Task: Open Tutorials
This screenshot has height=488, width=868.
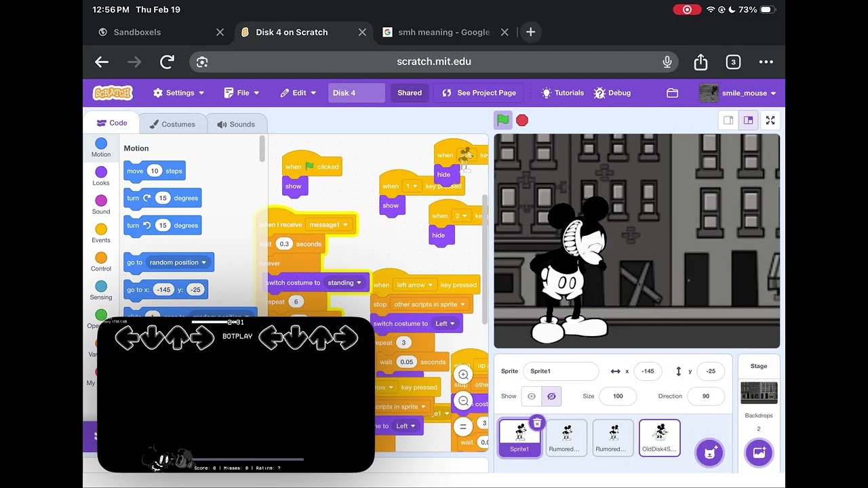Action: pyautogui.click(x=562, y=93)
